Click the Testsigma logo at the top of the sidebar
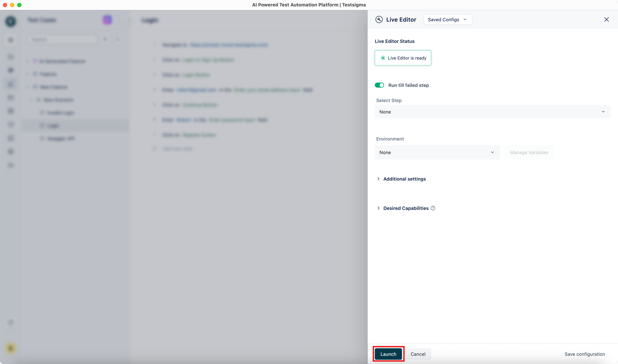The width and height of the screenshot is (618, 364). [11, 22]
